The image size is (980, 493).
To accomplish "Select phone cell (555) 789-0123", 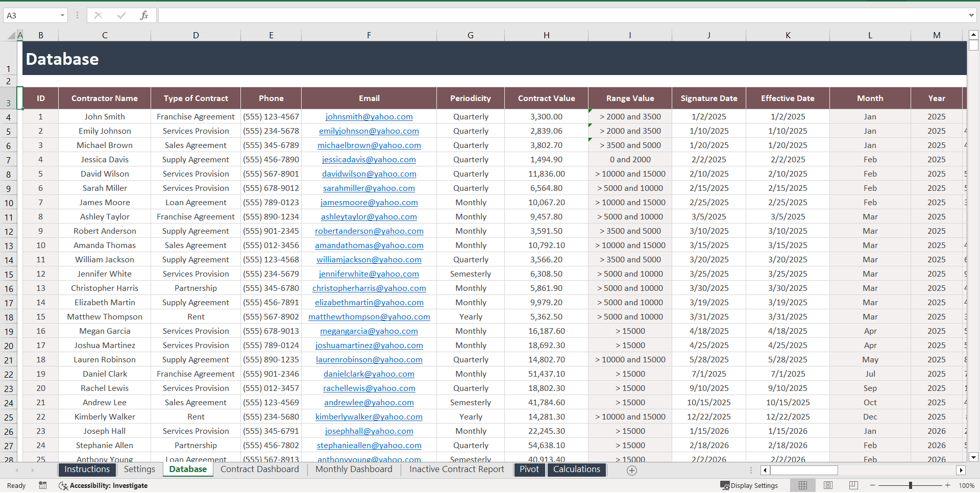I will [271, 203].
